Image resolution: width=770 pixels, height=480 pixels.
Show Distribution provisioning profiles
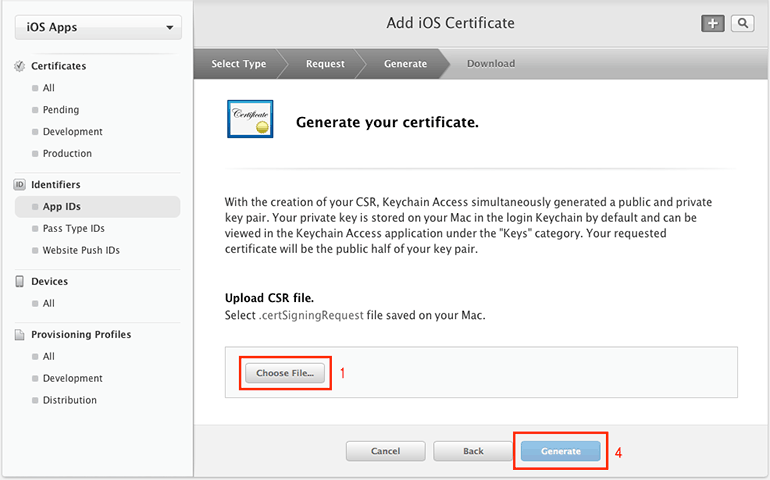tap(70, 401)
